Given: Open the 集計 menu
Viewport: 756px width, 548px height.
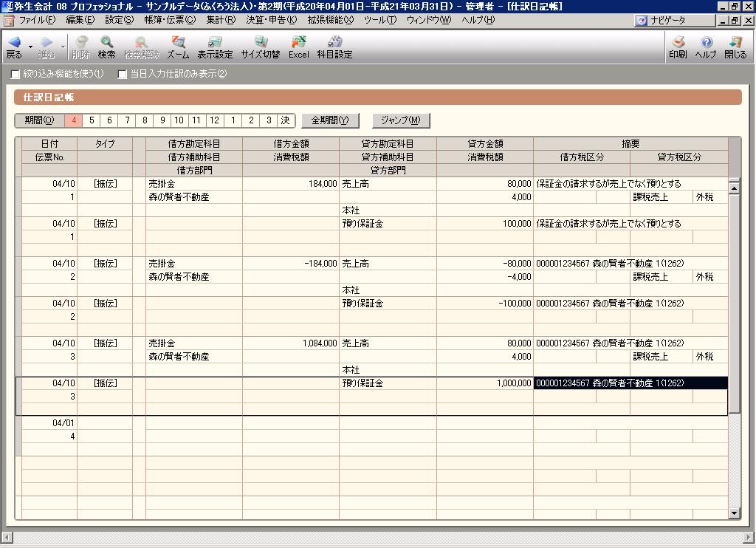Looking at the screenshot, I should click(221, 20).
